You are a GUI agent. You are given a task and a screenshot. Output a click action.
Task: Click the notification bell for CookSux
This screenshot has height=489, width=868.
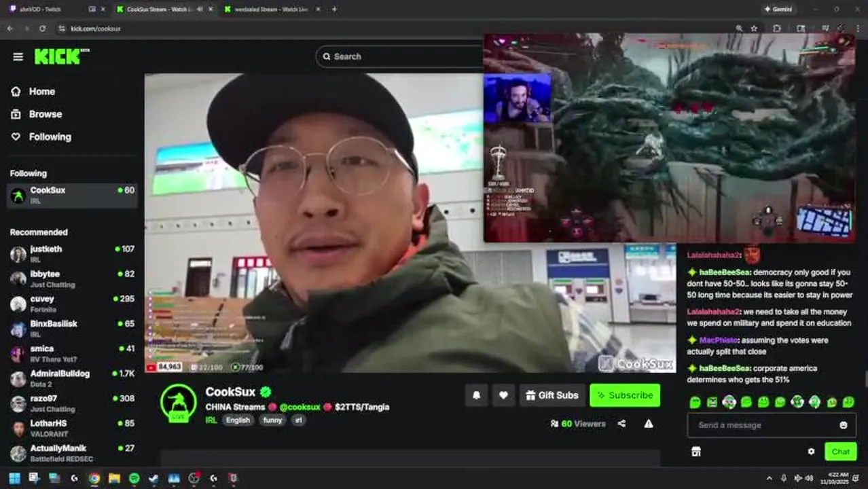coord(477,395)
